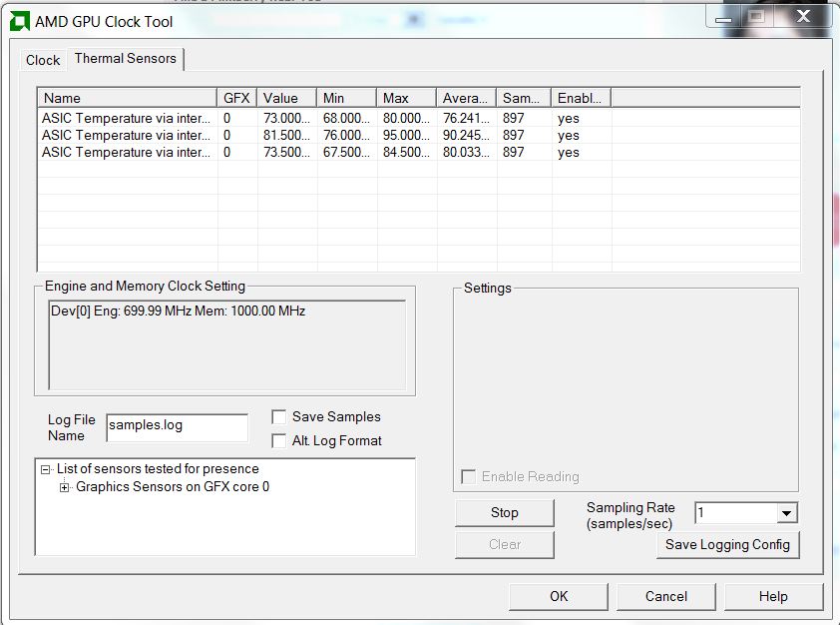Click the Min column header
This screenshot has height=625, width=840.
346,98
